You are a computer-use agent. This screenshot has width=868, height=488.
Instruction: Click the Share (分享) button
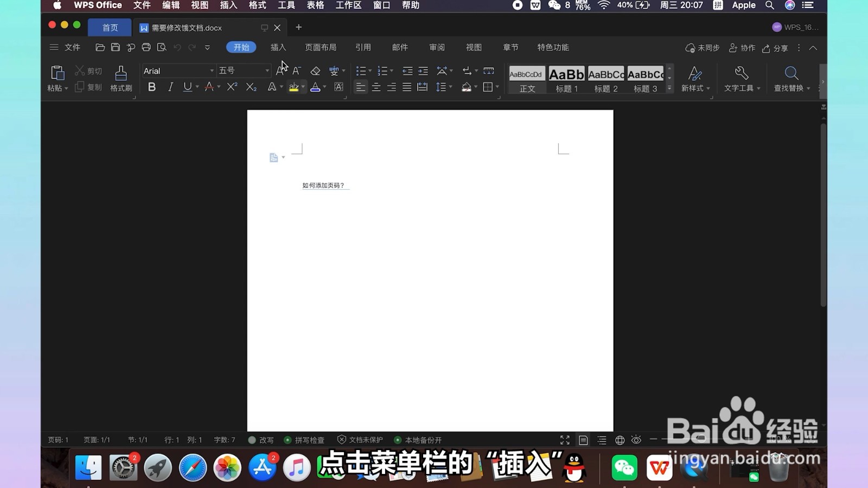click(775, 48)
